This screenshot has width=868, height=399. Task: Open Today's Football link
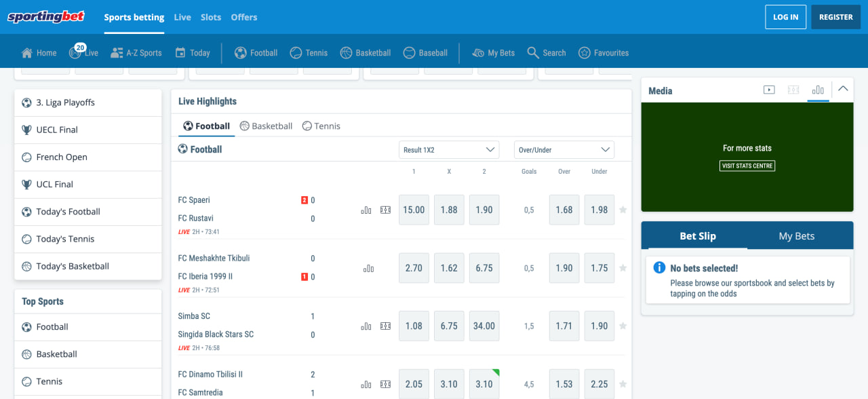pyautogui.click(x=88, y=212)
